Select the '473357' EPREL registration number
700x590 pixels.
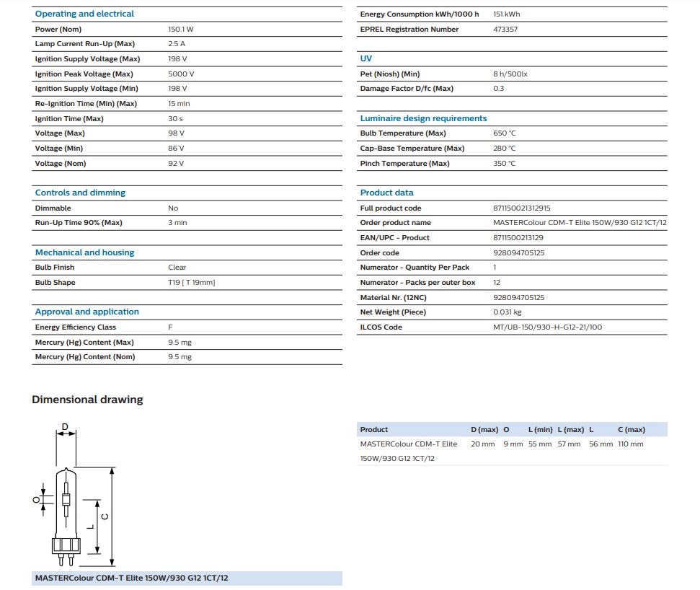505,30
